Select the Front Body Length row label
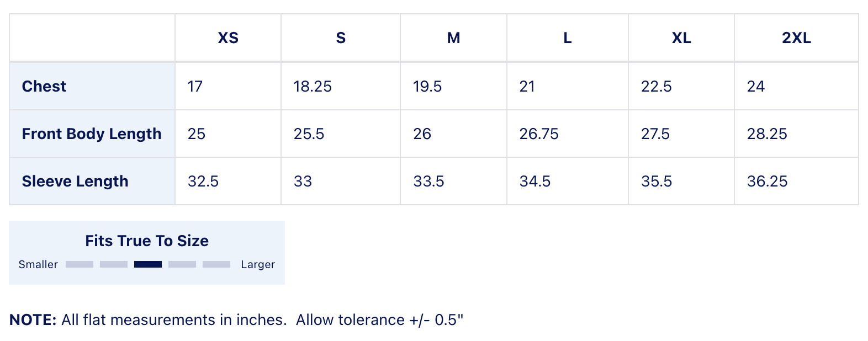The width and height of the screenshot is (868, 341). (92, 134)
